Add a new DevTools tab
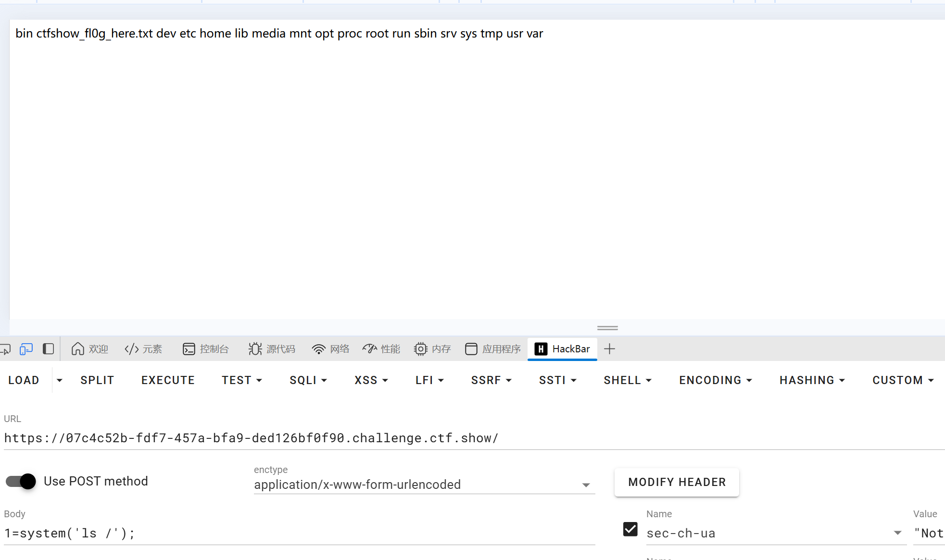Viewport: 945px width, 560px height. [x=609, y=349]
